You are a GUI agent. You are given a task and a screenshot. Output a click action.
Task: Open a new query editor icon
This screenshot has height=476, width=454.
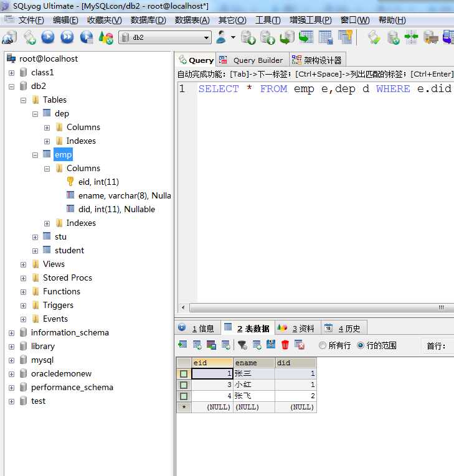pos(30,37)
